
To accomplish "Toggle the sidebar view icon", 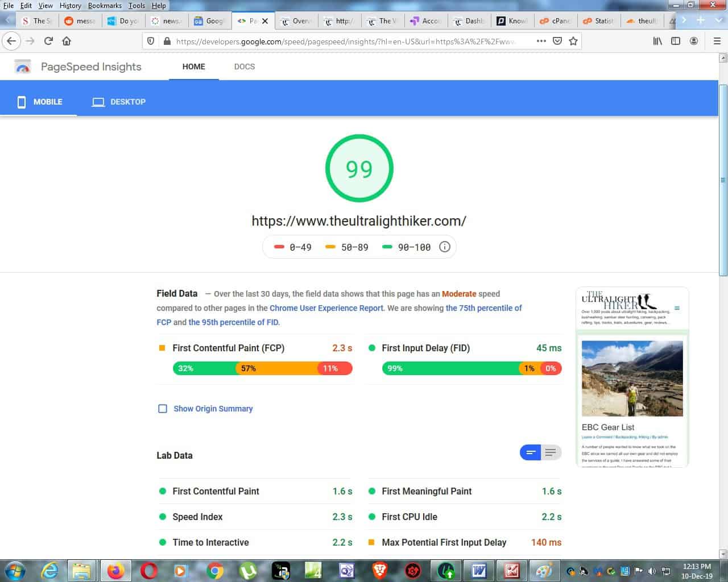I will [x=676, y=41].
